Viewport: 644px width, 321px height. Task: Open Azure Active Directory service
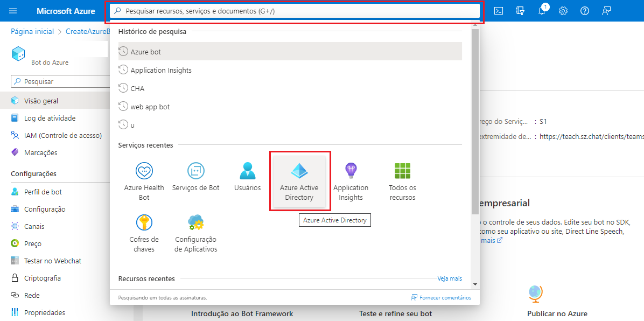click(x=299, y=182)
